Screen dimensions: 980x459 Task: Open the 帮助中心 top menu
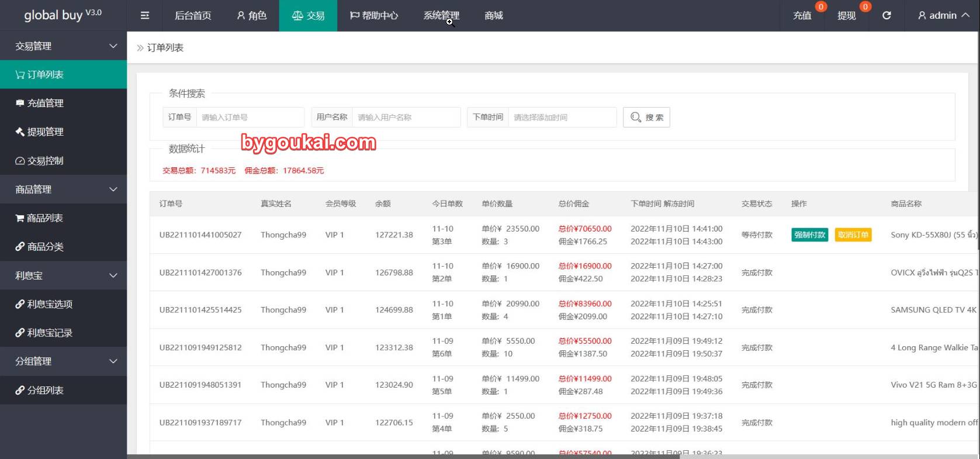[x=374, y=16]
